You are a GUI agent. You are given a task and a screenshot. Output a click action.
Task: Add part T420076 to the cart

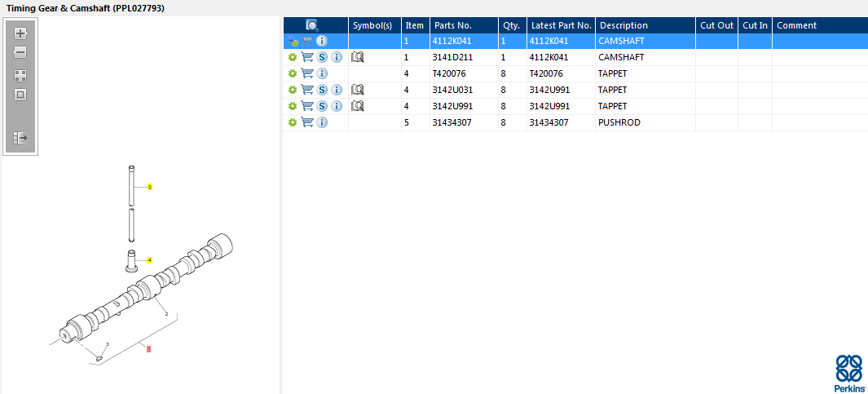[x=307, y=73]
